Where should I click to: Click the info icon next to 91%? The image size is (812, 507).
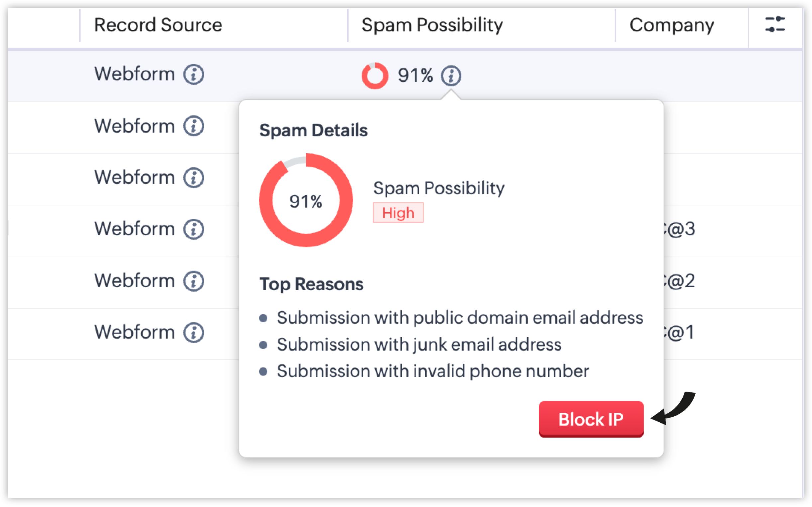[x=451, y=76]
